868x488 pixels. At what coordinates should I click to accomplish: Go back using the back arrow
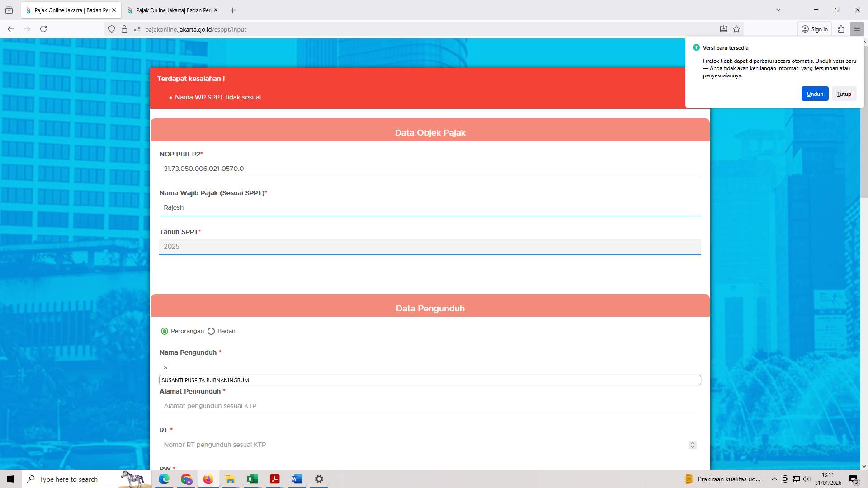(x=10, y=29)
